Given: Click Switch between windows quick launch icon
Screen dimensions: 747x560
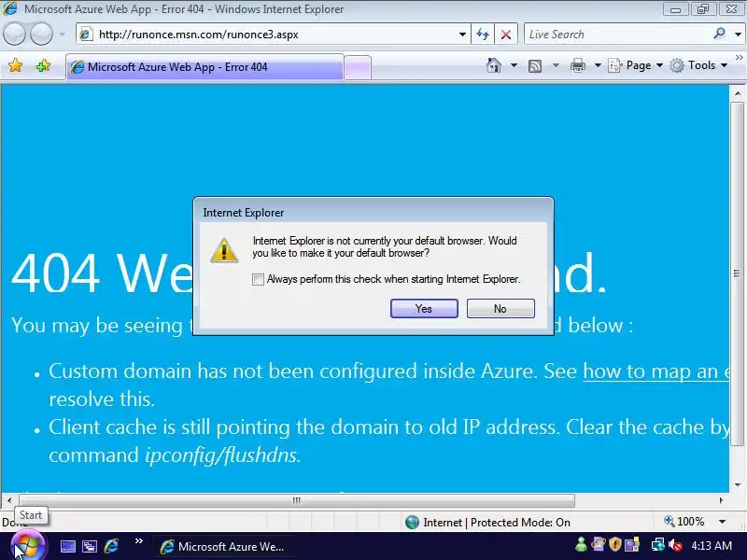Looking at the screenshot, I should (89, 546).
